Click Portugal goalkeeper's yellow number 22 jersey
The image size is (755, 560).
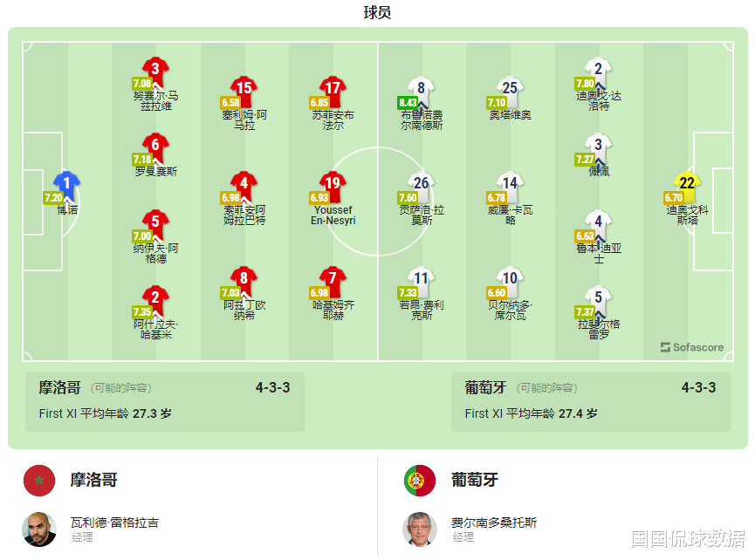[687, 184]
